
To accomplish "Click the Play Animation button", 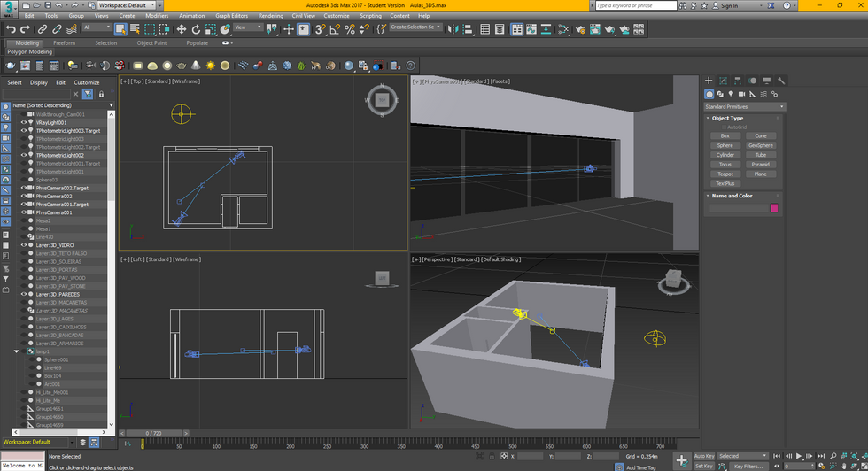I will (799, 456).
